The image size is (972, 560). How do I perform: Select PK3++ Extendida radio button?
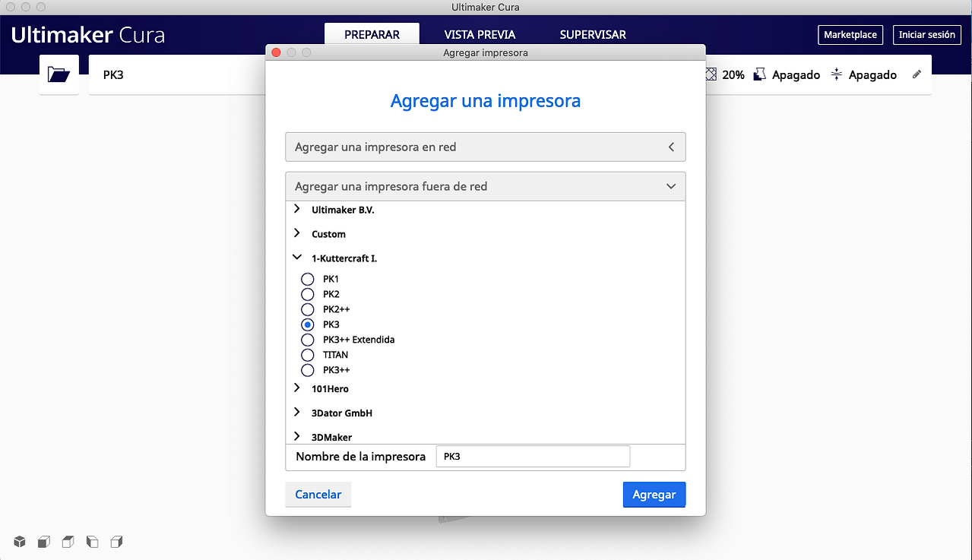point(308,340)
